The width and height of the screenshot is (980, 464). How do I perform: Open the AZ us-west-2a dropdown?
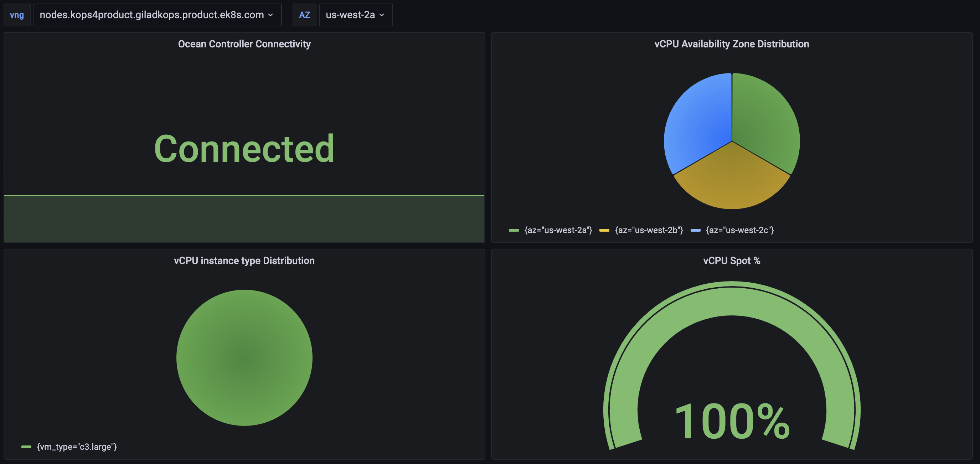(x=350, y=15)
